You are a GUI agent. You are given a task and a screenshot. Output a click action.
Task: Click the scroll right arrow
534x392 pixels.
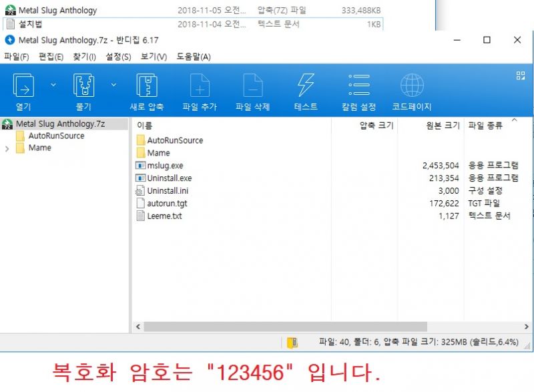tap(526, 327)
